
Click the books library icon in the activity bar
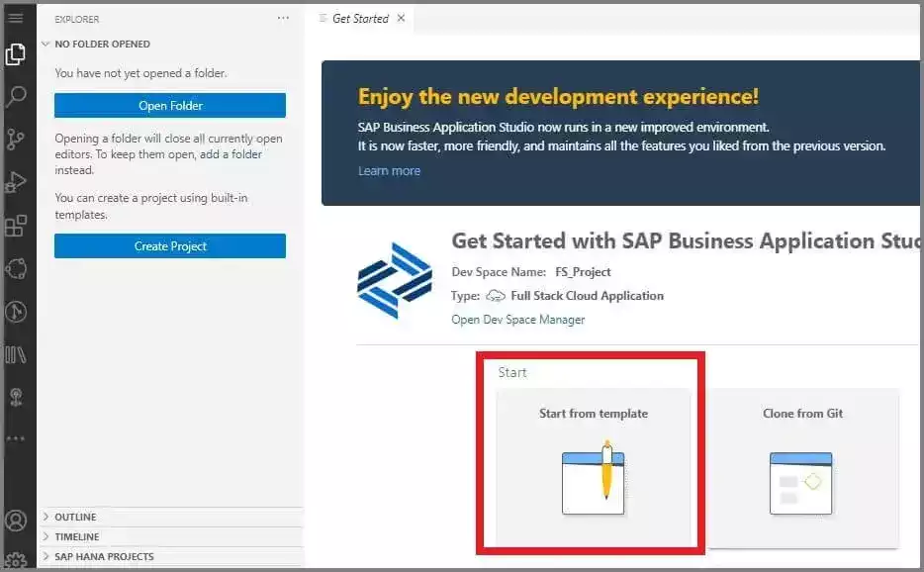coord(16,355)
